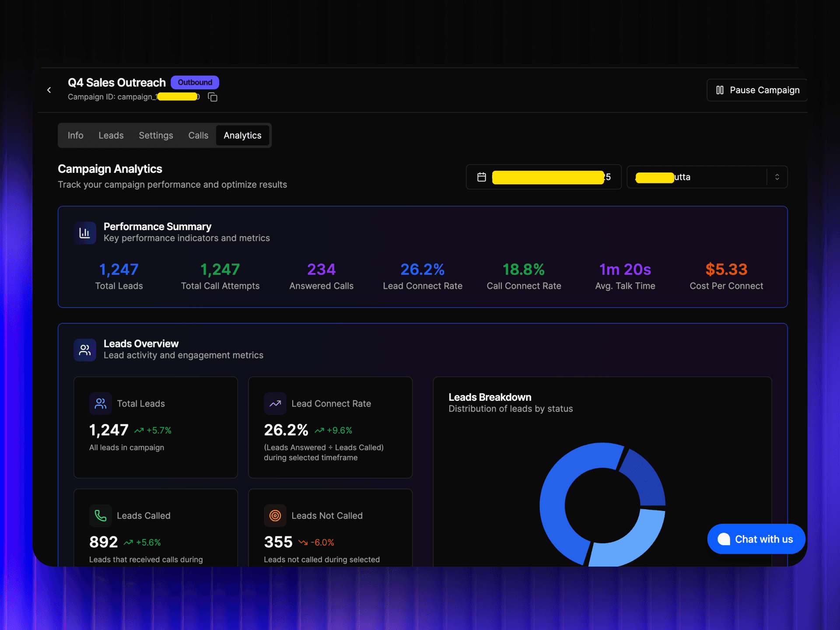
Task: Click the calendar icon in date picker
Action: click(482, 177)
